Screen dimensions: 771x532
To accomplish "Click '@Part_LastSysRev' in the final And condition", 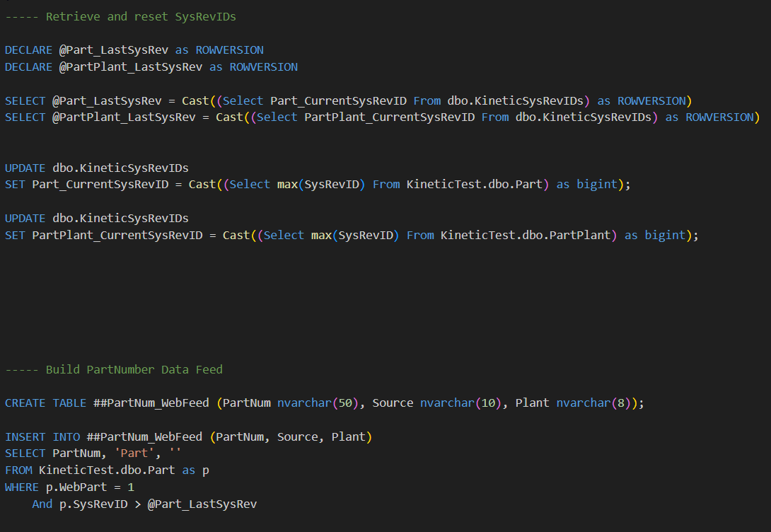I will click(202, 504).
